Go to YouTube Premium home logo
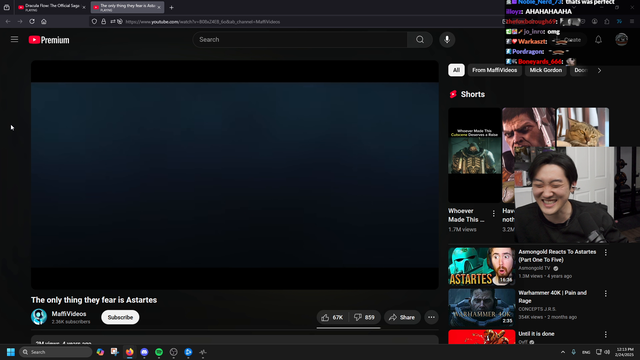The image size is (640, 360). [x=49, y=40]
